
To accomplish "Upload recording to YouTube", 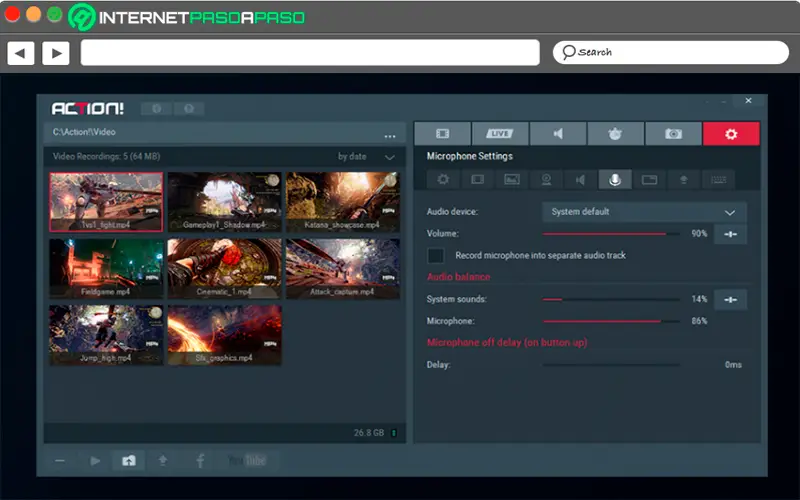I will (247, 461).
